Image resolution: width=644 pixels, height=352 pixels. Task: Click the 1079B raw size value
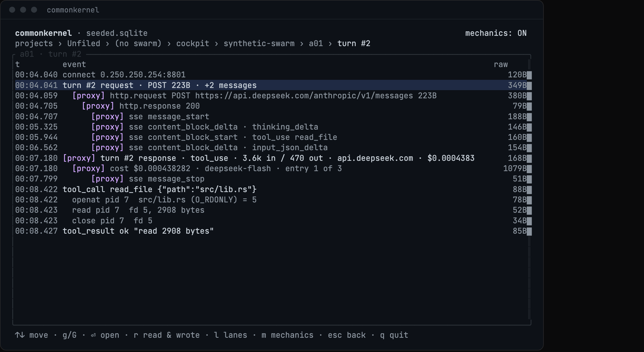[515, 168]
